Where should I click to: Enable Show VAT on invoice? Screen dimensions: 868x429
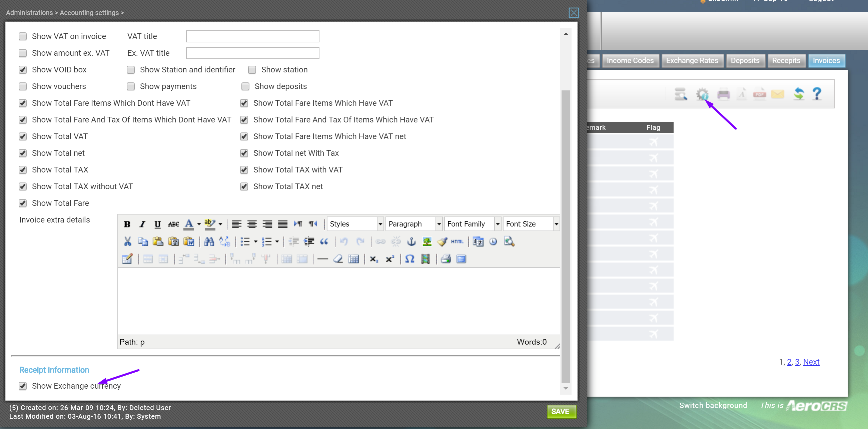(x=23, y=36)
